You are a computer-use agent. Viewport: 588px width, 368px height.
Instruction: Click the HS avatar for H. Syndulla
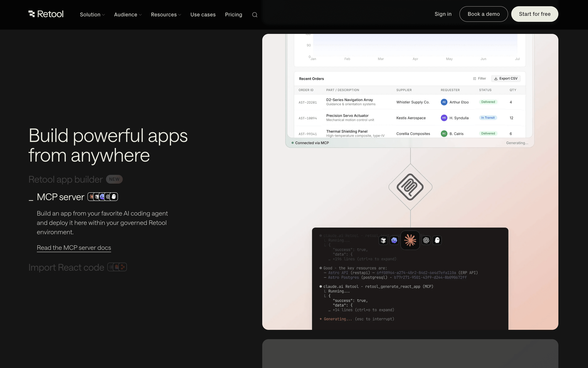(444, 118)
